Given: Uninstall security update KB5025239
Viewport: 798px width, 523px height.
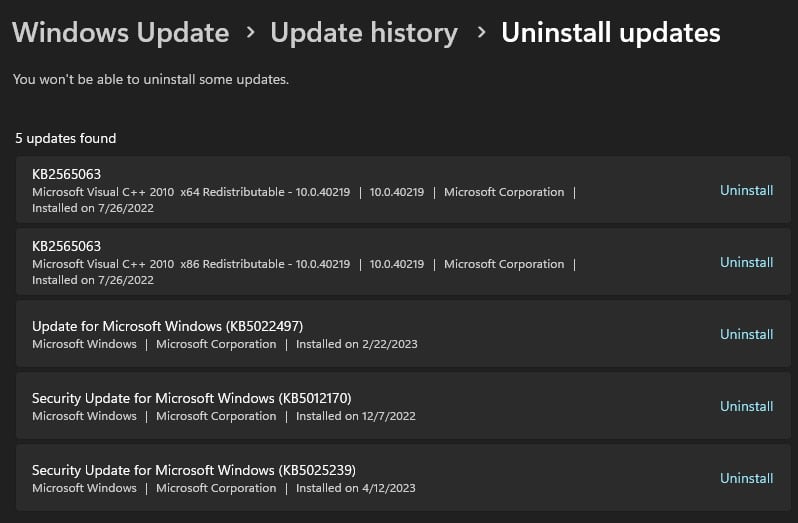Looking at the screenshot, I should (x=746, y=478).
